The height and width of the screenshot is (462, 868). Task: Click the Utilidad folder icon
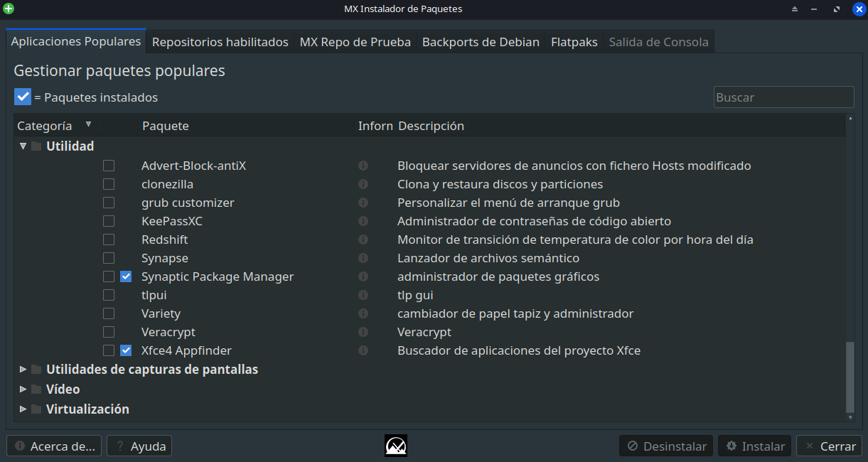pyautogui.click(x=36, y=146)
